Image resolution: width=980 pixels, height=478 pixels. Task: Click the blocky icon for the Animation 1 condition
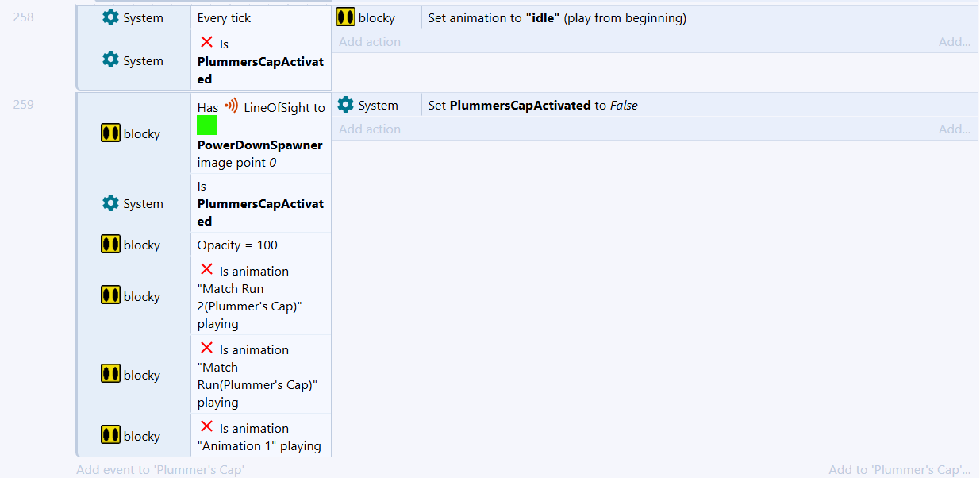pyautogui.click(x=110, y=435)
